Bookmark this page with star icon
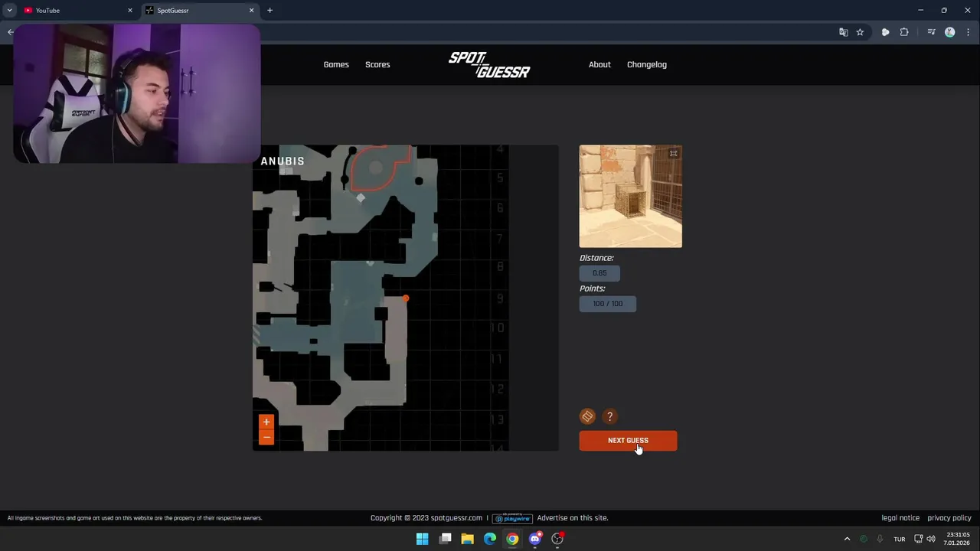The width and height of the screenshot is (980, 551). [860, 32]
